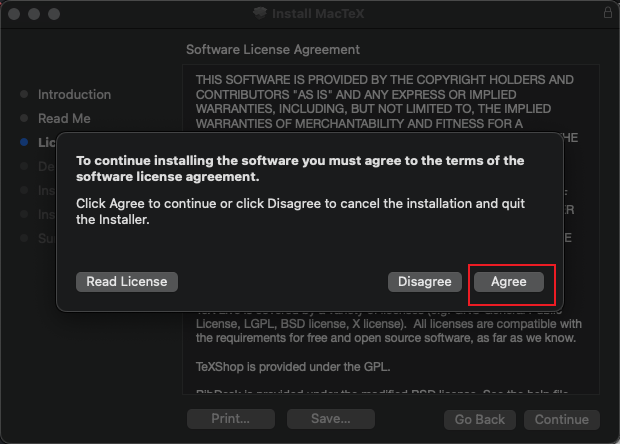Click the Print... button

tap(231, 419)
